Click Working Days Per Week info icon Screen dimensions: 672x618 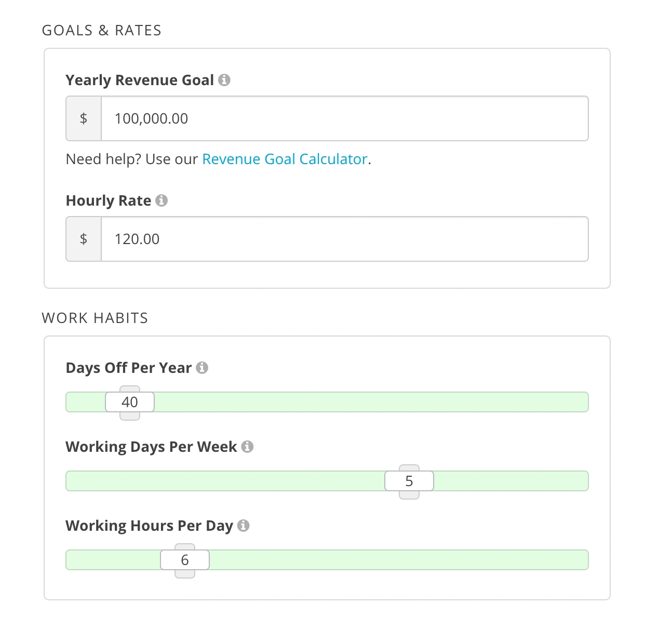pyautogui.click(x=248, y=447)
